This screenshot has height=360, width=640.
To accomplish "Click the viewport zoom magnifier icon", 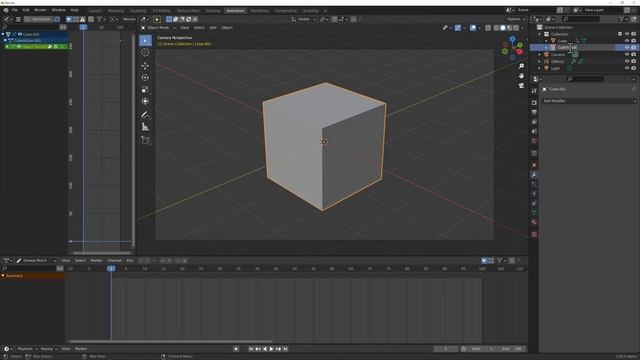I will coord(521,66).
